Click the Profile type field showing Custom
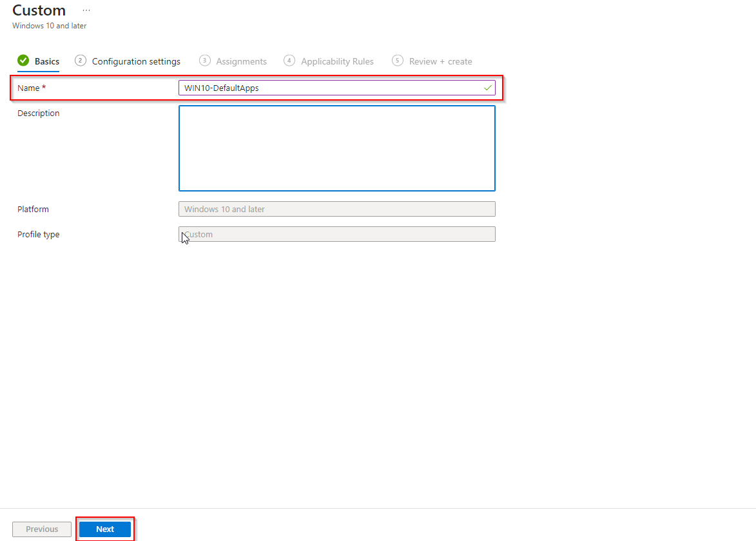 [336, 234]
